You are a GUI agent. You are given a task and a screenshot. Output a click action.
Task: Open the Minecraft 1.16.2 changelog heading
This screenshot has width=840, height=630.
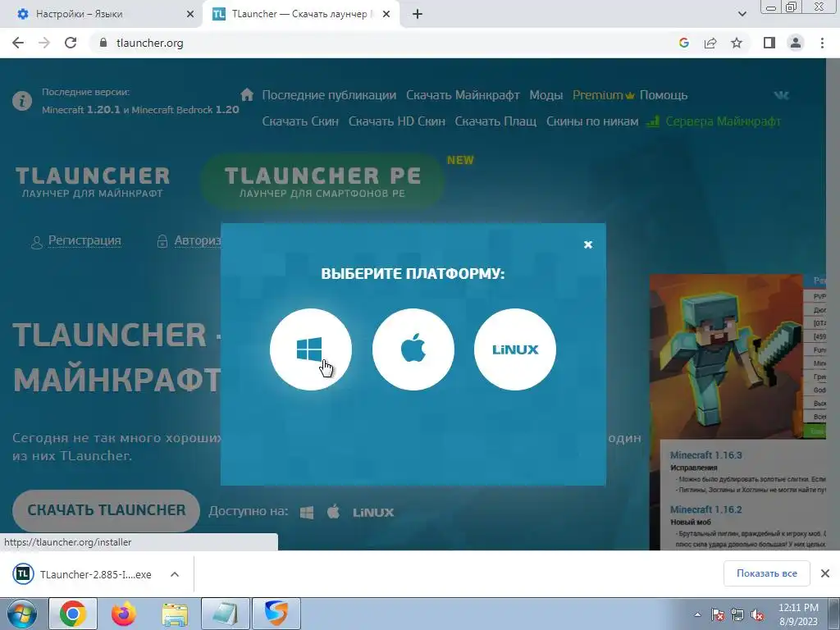click(705, 509)
